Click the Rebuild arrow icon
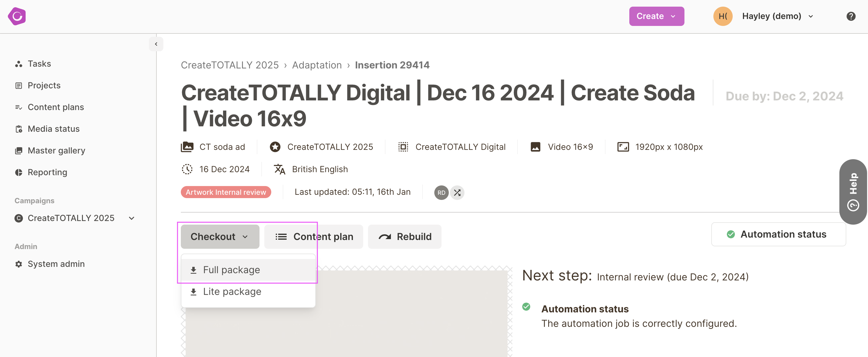The image size is (868, 357). pyautogui.click(x=385, y=237)
